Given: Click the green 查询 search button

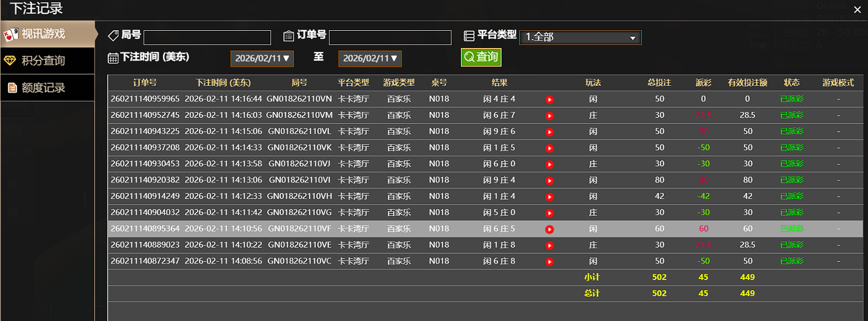Looking at the screenshot, I should [x=481, y=57].
